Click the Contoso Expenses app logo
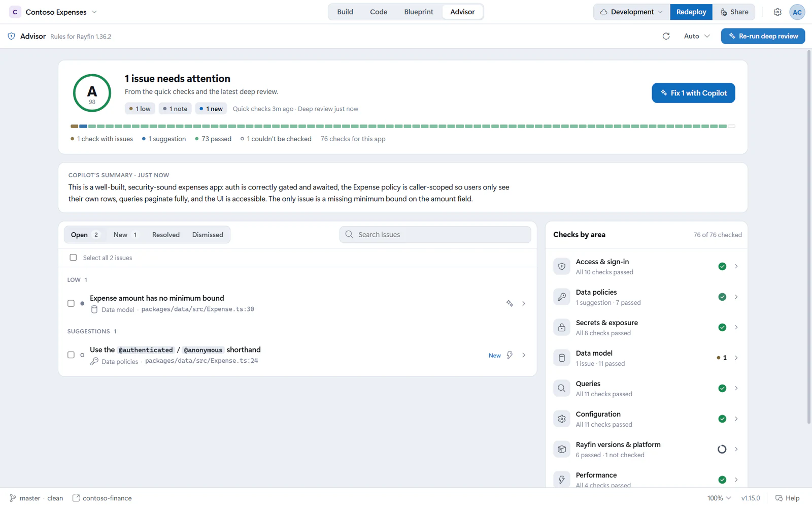Image resolution: width=812 pixels, height=508 pixels. click(x=15, y=12)
